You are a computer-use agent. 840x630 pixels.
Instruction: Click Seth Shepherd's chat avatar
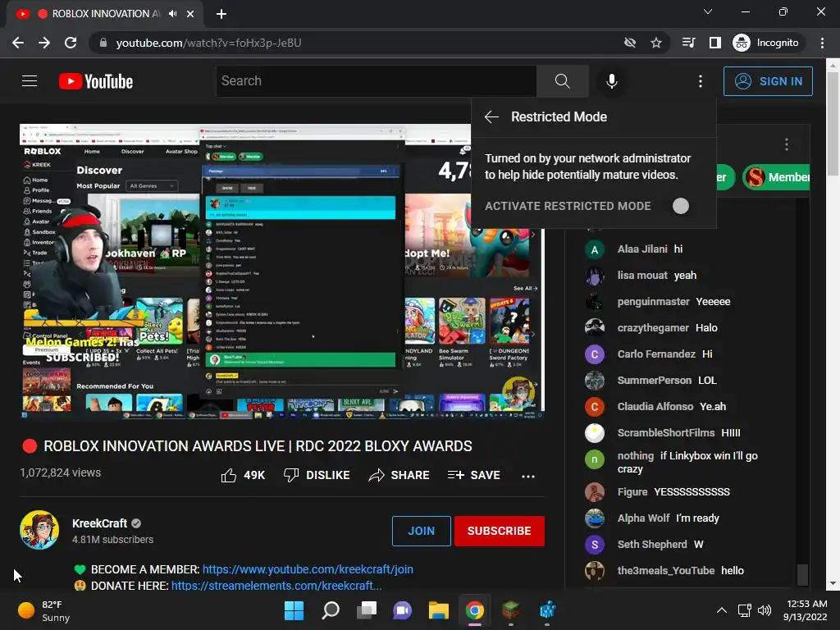click(594, 545)
